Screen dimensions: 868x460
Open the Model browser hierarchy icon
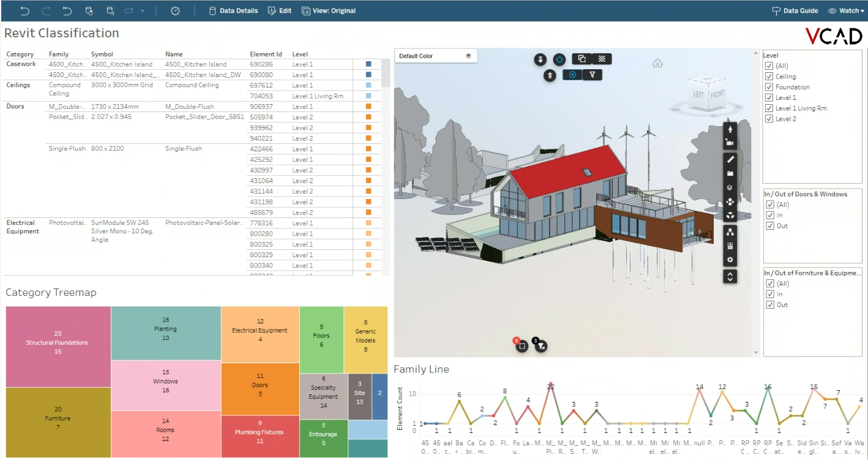click(x=730, y=232)
